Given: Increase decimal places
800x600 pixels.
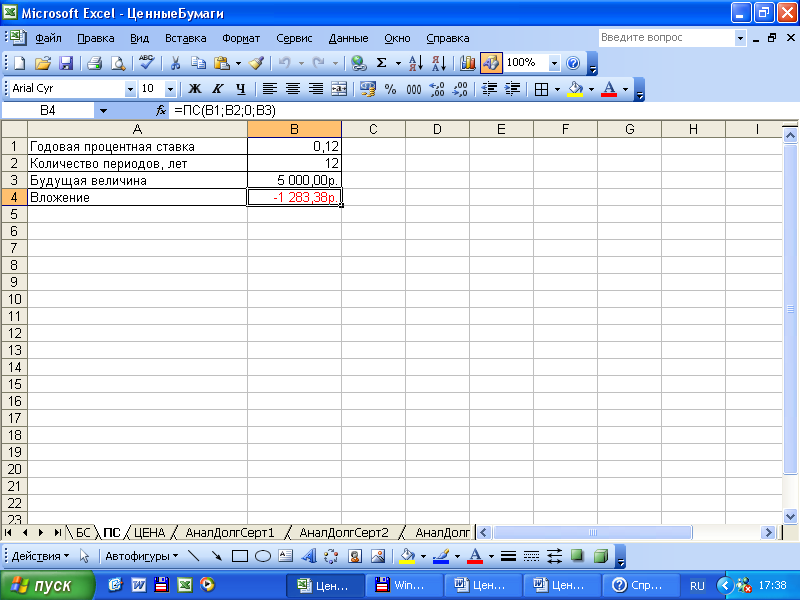Looking at the screenshot, I should 437,89.
